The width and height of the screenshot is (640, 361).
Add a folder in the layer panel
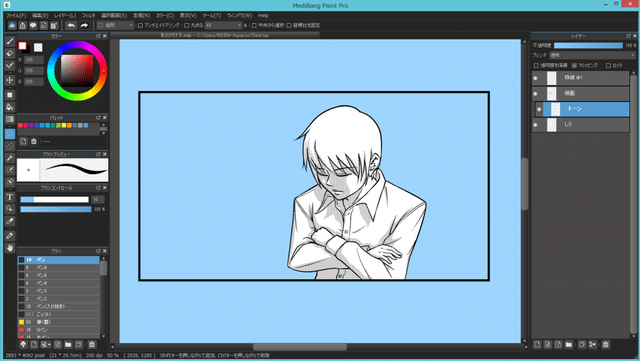(569, 345)
